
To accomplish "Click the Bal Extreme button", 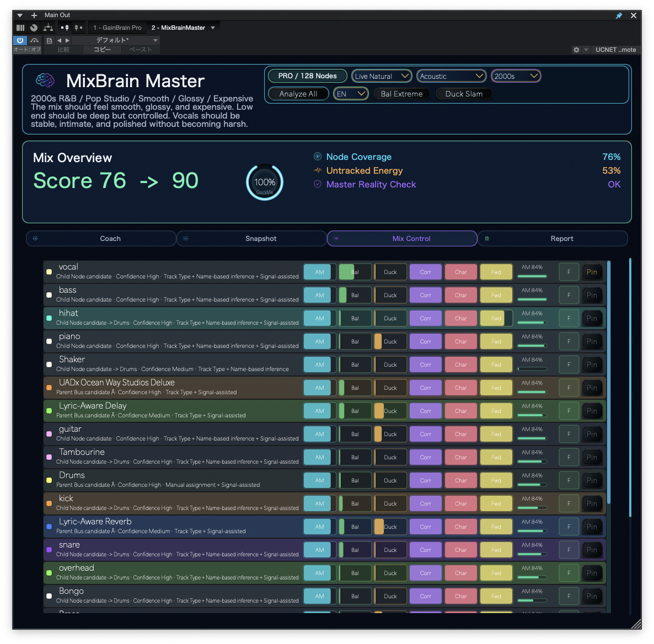I will tap(401, 94).
